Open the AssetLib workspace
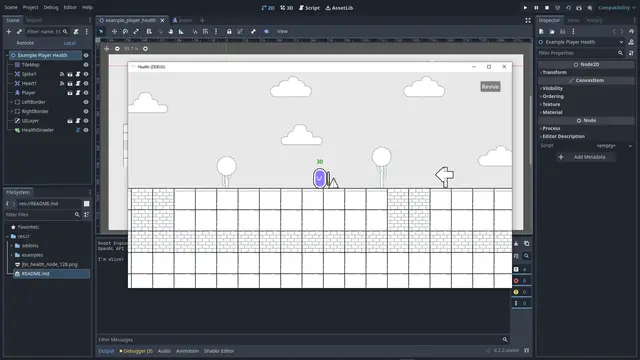Image resolution: width=640 pixels, height=360 pixels. (x=339, y=8)
